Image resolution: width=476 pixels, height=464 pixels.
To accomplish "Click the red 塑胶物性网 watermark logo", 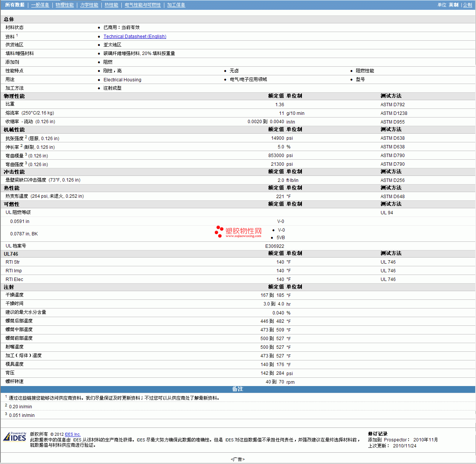I will (x=238, y=232).
